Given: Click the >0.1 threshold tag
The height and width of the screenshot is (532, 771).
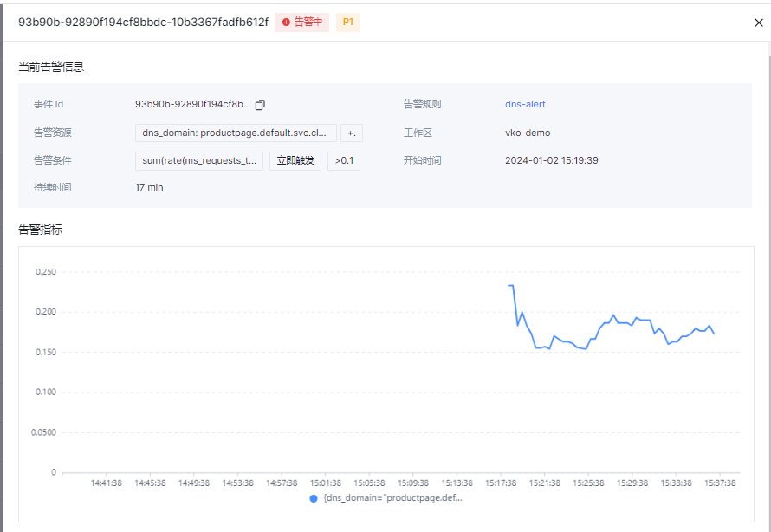Looking at the screenshot, I should pos(344,160).
